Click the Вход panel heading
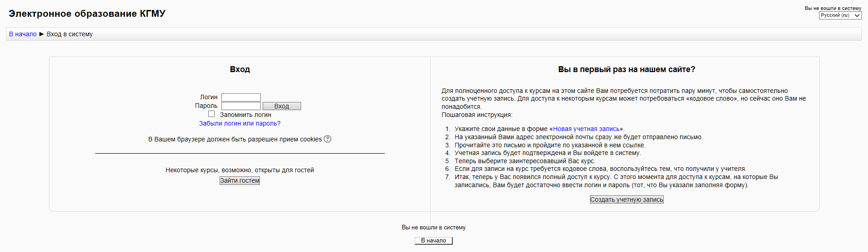This screenshot has height=252, width=868. tap(240, 69)
